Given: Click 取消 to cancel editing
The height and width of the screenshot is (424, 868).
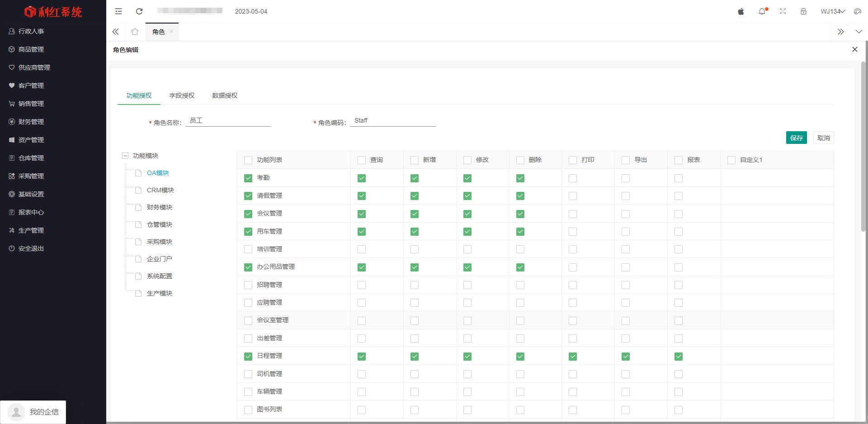Looking at the screenshot, I should pyautogui.click(x=823, y=138).
